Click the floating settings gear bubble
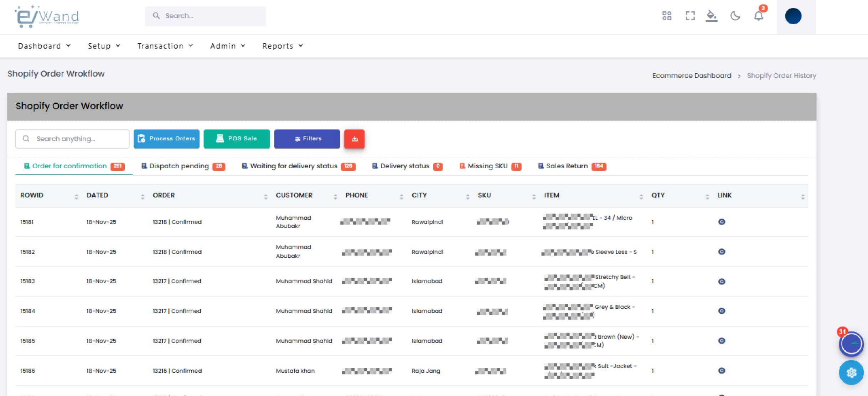 point(852,373)
